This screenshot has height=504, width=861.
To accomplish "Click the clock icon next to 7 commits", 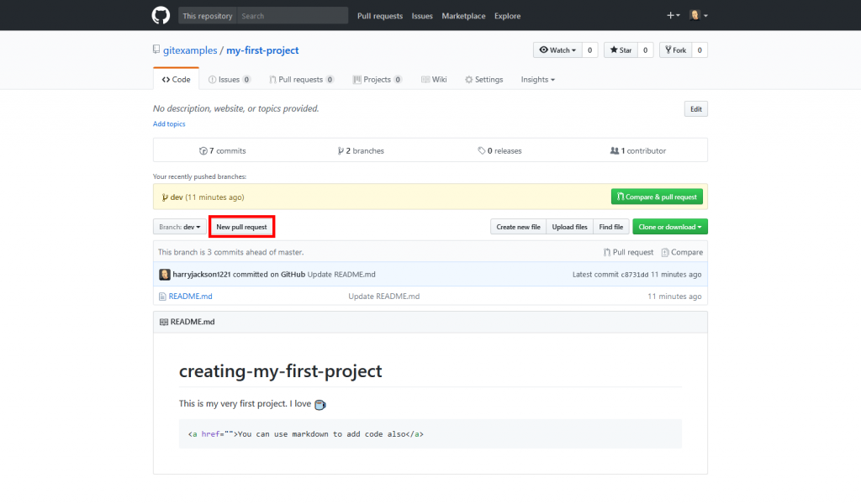I will coord(204,150).
